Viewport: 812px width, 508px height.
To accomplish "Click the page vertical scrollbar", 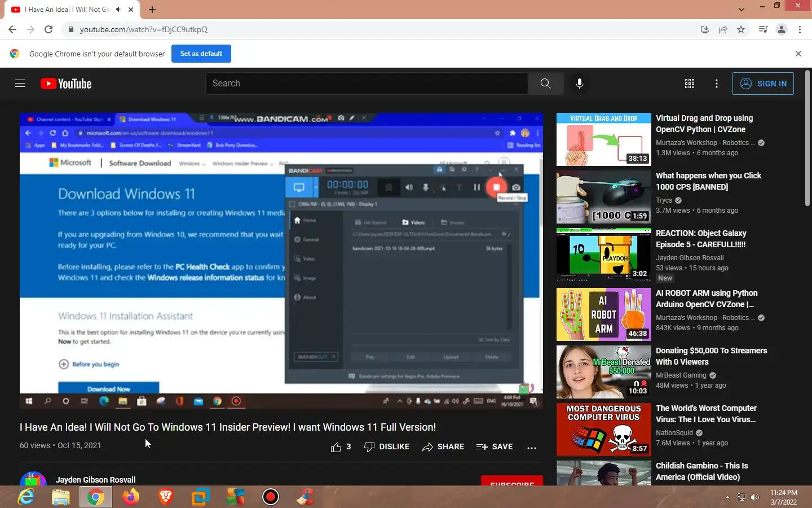I will click(x=807, y=138).
